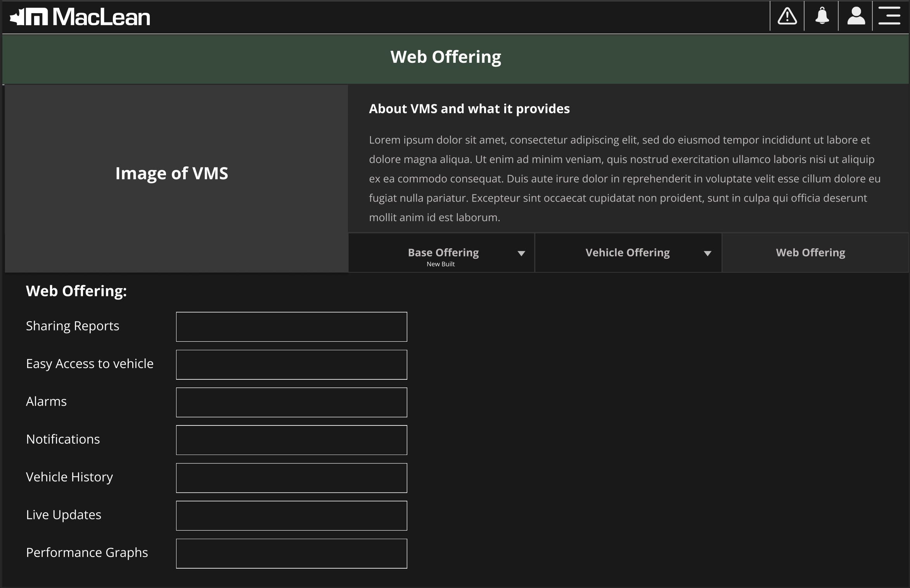This screenshot has height=588, width=910.
Task: Click the green Web Offering header banner
Action: click(x=446, y=57)
